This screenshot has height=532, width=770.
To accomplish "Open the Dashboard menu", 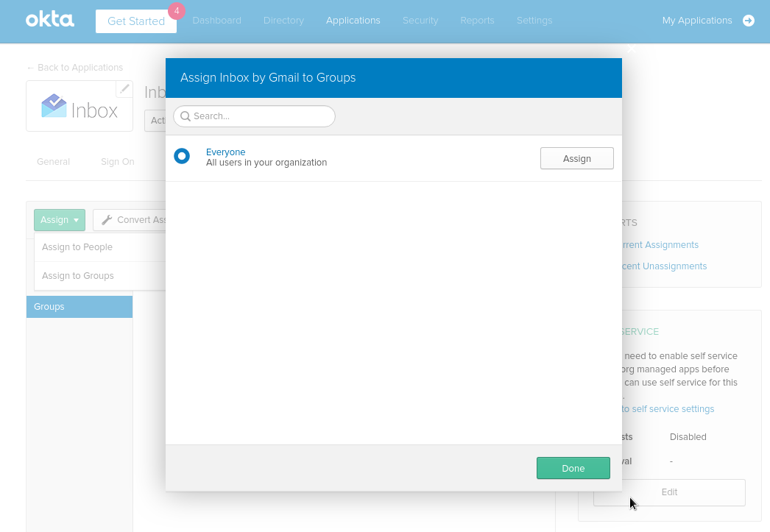I will tap(216, 21).
